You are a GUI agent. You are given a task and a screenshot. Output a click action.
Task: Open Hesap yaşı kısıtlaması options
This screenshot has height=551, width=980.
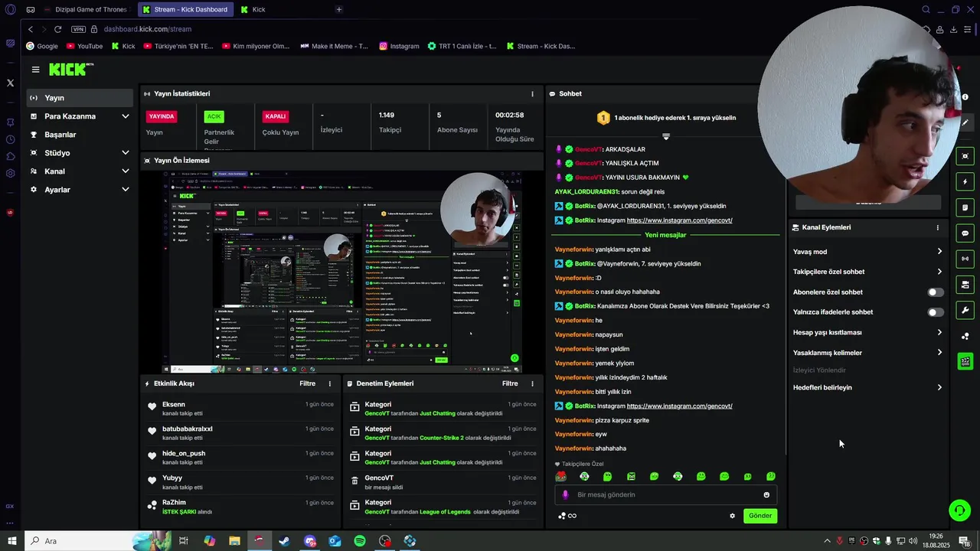tap(868, 333)
